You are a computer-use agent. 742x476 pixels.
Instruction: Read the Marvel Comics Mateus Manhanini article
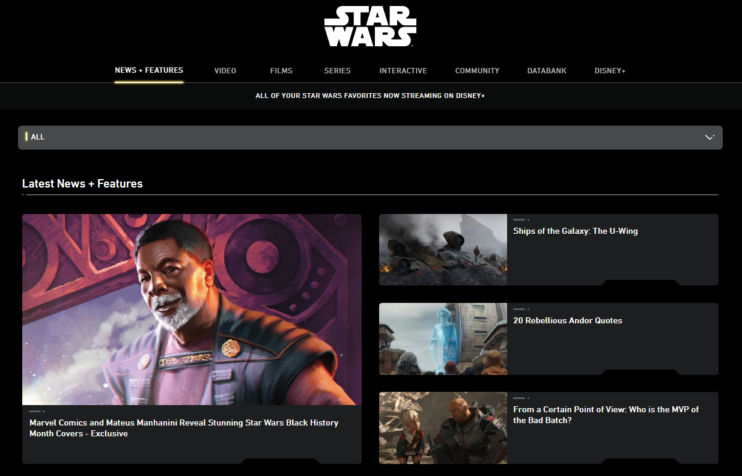click(184, 428)
